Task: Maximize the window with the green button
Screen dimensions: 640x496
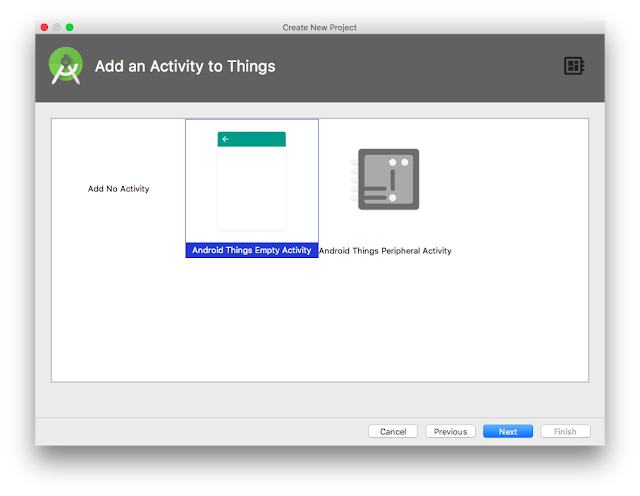Action: tap(70, 27)
